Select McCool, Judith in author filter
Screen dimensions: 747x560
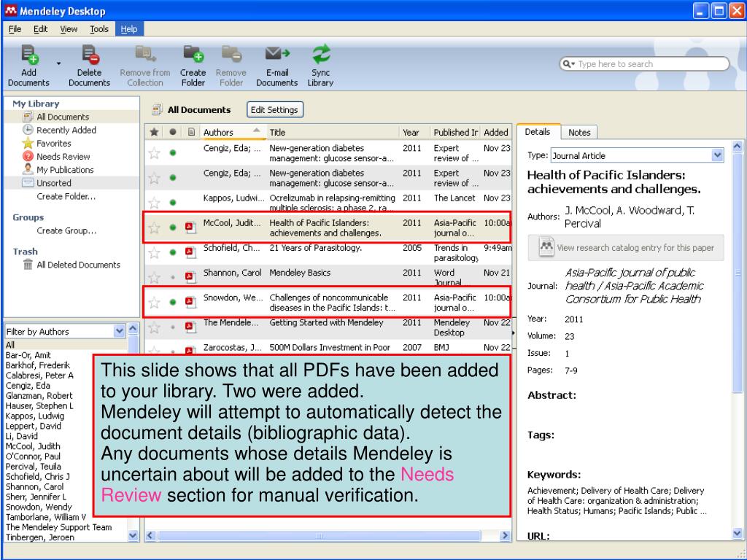(33, 446)
